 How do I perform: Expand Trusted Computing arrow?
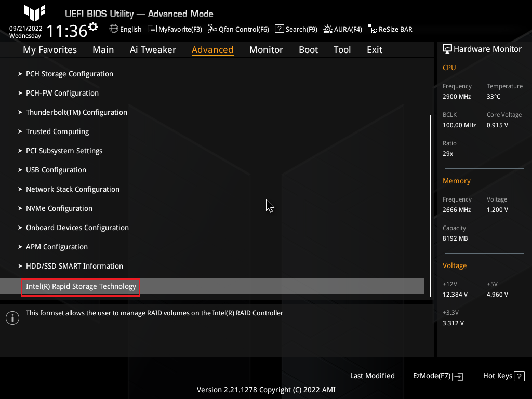20,131
